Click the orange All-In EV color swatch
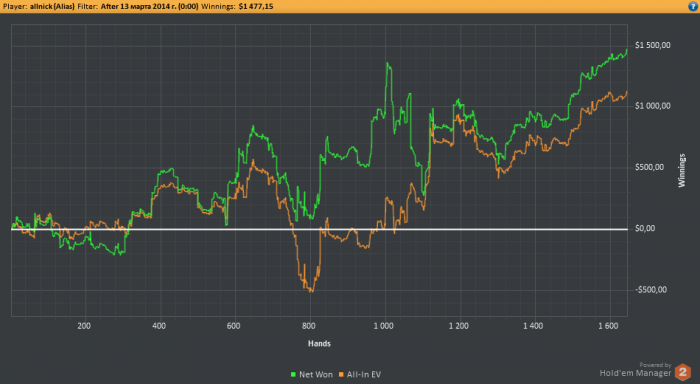 click(342, 375)
